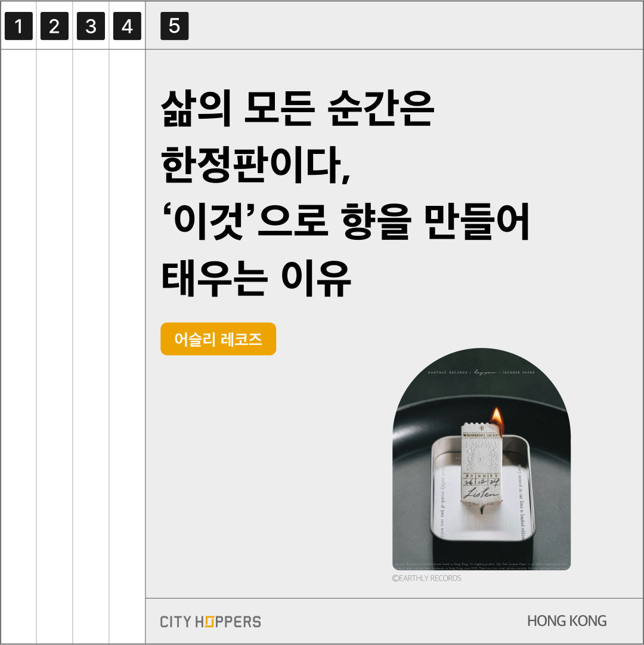Expand the collapsed panel under badge 3
644x645 pixels.
coord(91,345)
